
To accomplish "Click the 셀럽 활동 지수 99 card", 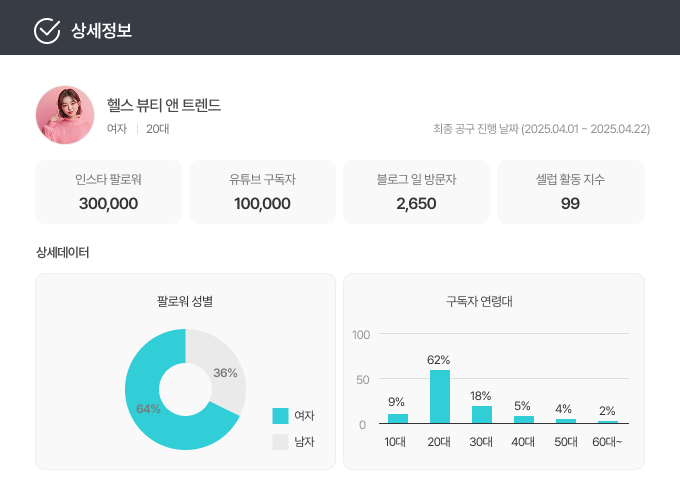I will click(x=570, y=192).
